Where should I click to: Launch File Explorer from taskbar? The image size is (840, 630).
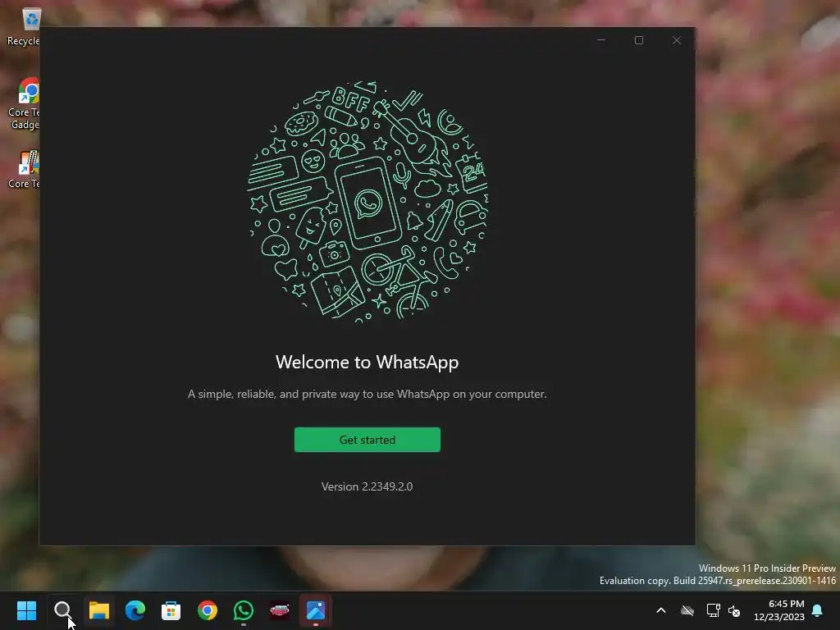coord(99,610)
